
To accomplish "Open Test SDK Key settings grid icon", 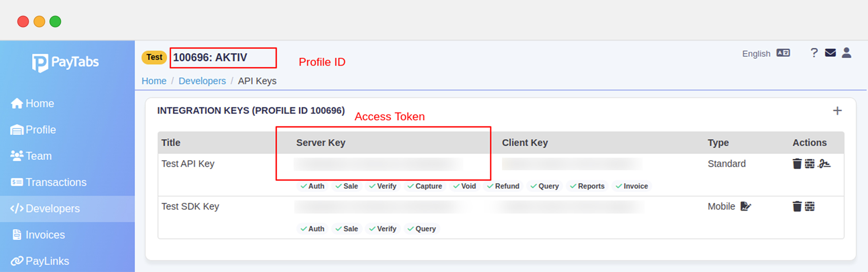I will click(809, 206).
